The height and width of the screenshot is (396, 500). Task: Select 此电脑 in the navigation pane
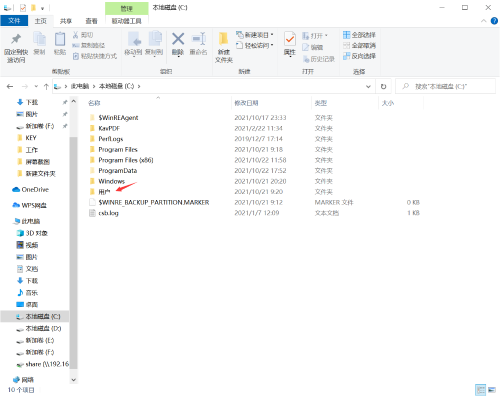click(27, 221)
